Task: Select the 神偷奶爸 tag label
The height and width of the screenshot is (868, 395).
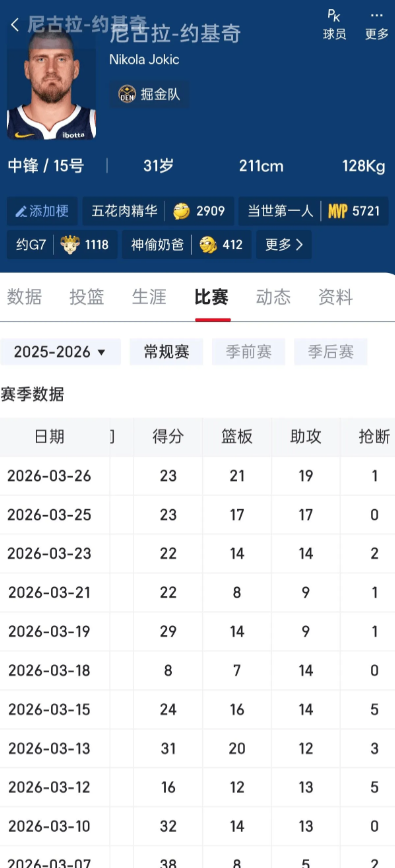Action: click(158, 244)
